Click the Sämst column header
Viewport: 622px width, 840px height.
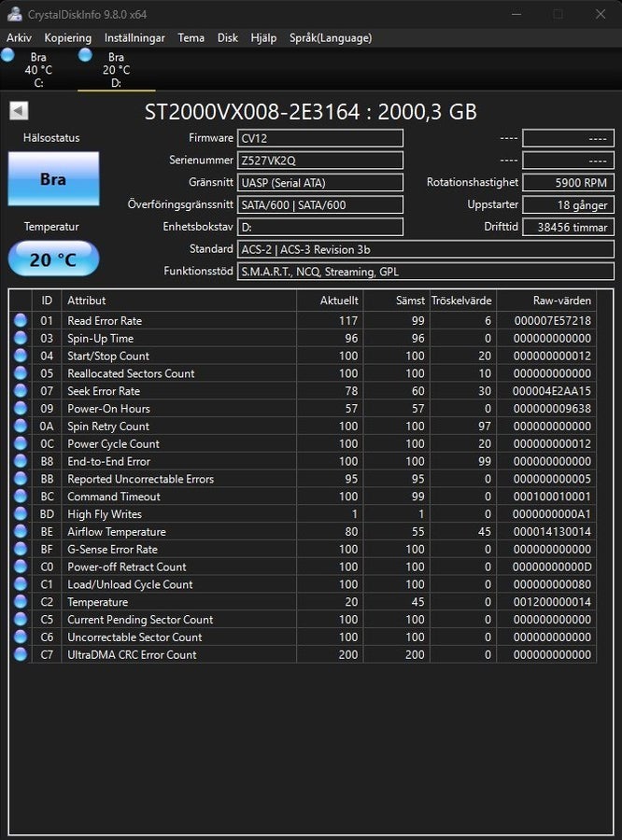pos(396,301)
